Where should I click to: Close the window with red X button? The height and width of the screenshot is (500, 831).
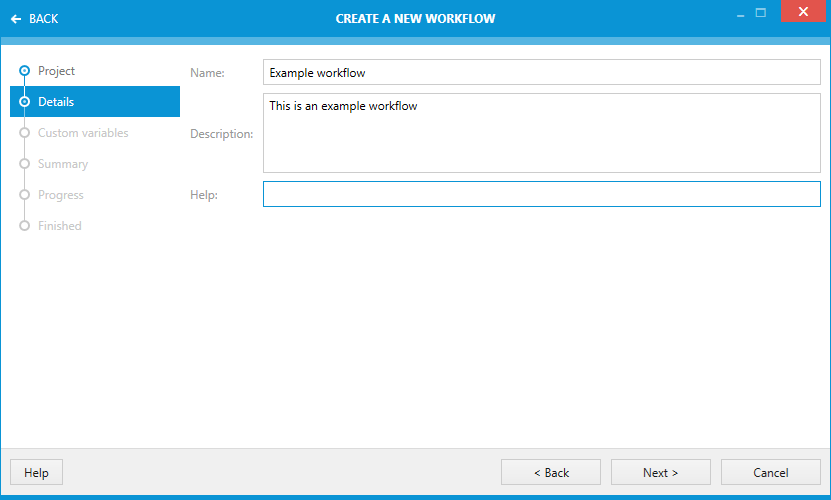pos(803,11)
